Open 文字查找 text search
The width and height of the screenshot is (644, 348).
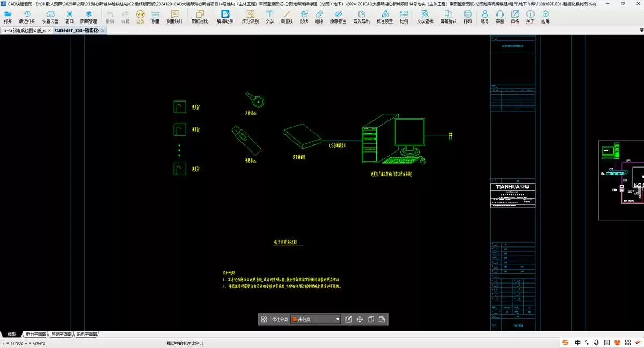point(425,17)
